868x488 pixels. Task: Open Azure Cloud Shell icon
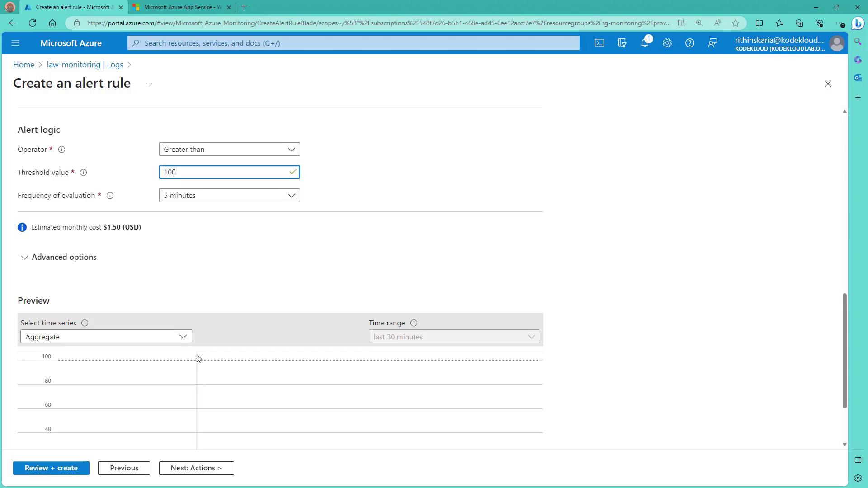click(599, 43)
